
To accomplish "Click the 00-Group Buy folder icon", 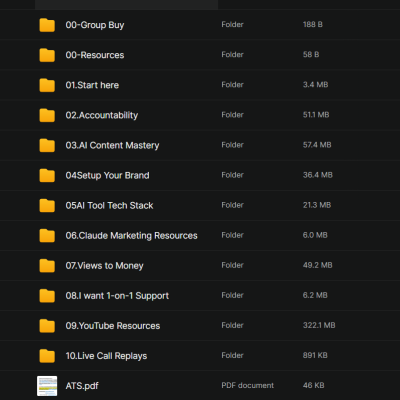I will click(x=47, y=25).
